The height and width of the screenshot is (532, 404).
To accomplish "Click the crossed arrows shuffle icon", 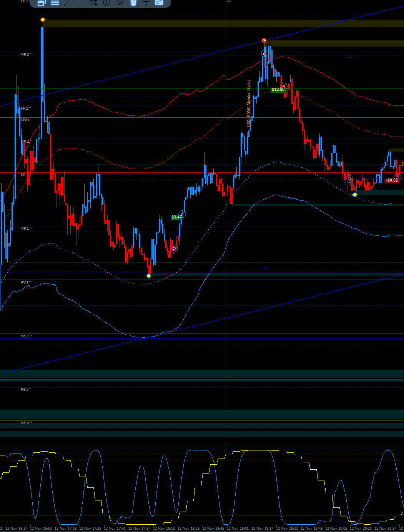I will pos(94,2).
